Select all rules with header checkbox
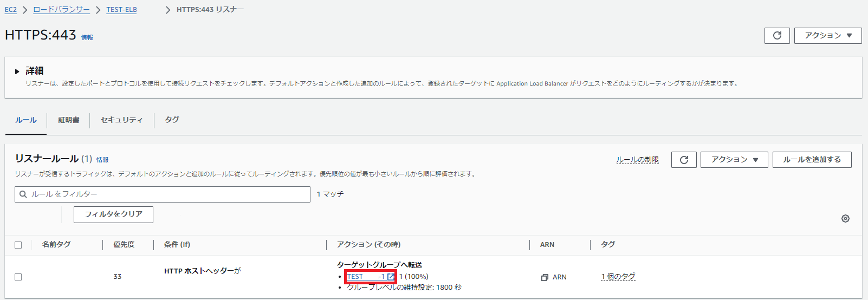868x300 pixels. [x=18, y=245]
